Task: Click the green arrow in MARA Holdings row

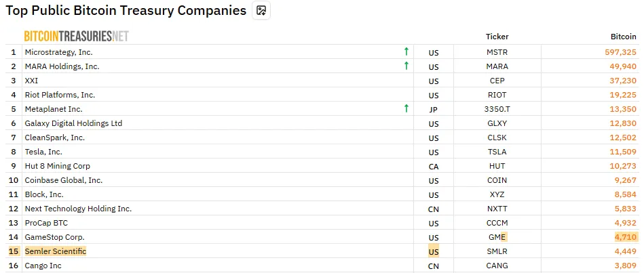Action: coord(406,66)
